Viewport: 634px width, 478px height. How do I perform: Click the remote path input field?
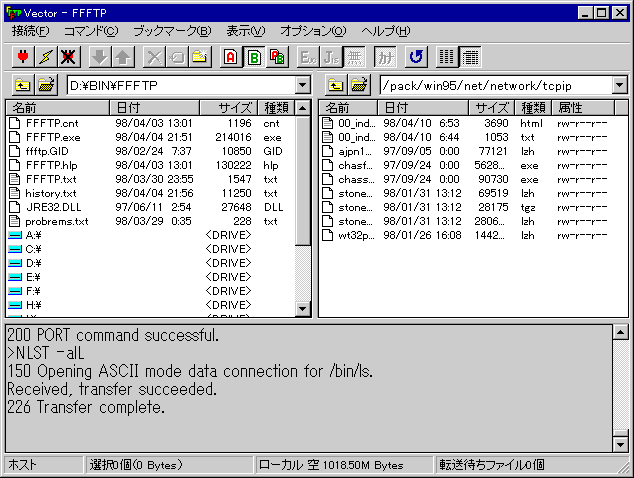[497, 85]
